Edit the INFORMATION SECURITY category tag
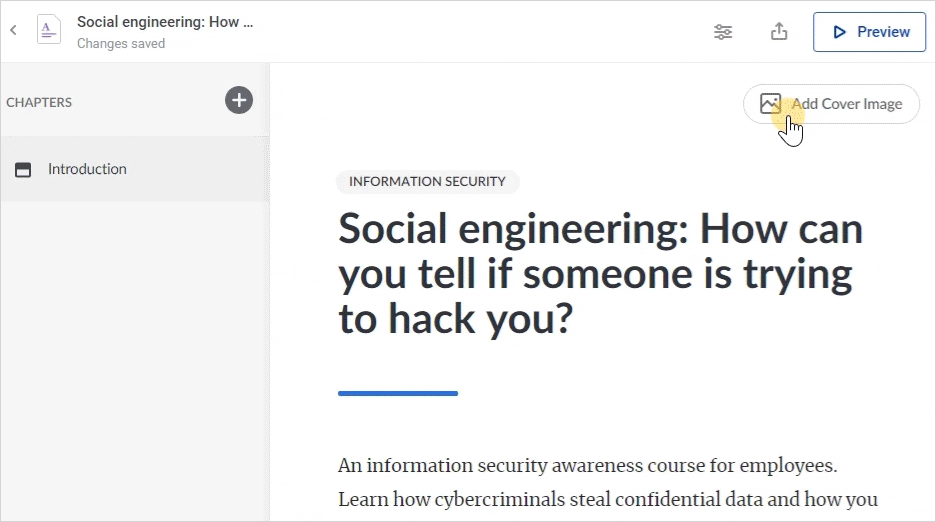 coord(427,182)
